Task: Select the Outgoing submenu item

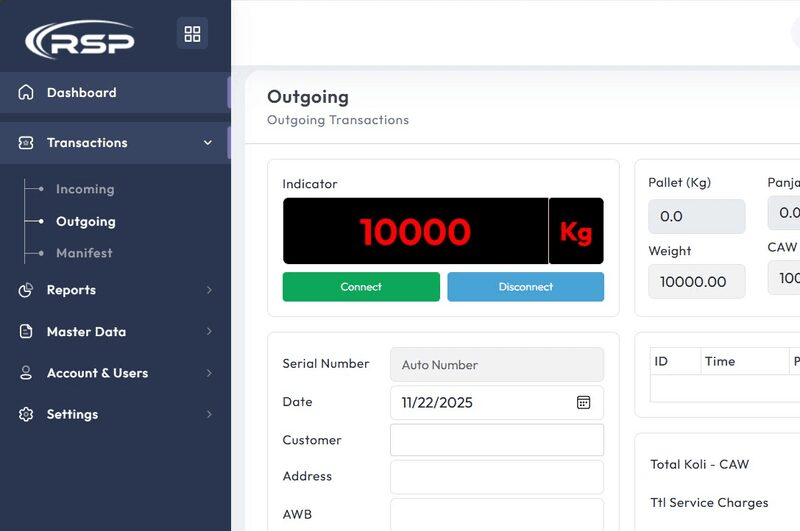Action: pos(86,221)
